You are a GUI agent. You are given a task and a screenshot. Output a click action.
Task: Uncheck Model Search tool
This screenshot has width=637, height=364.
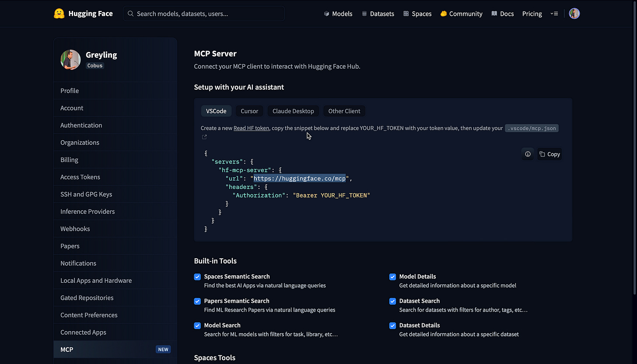[x=197, y=326]
